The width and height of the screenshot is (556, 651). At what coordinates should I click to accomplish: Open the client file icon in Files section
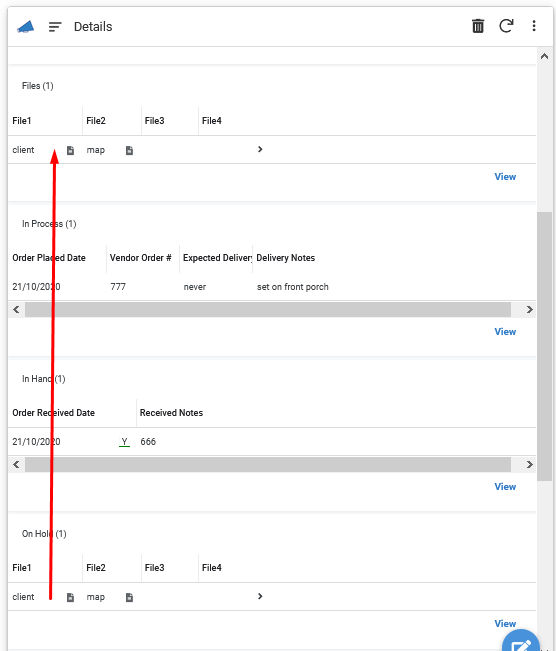coord(71,150)
